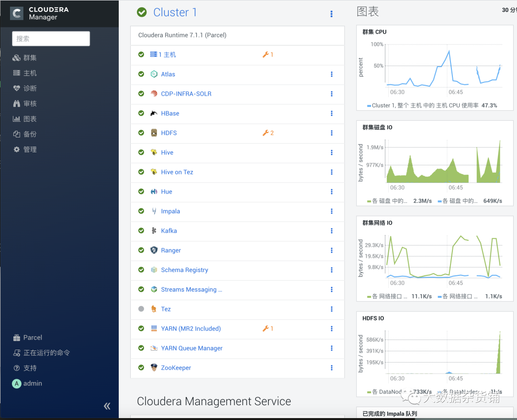Open the Schema Registry service link

point(185,270)
